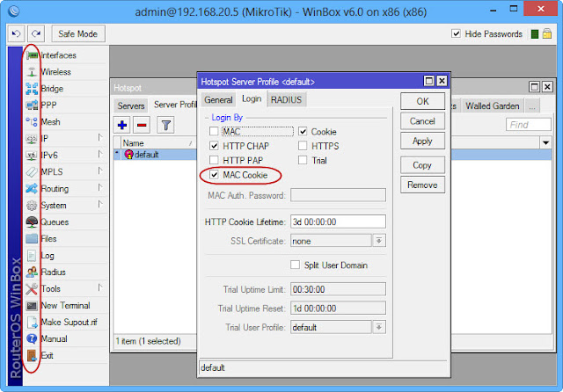Switch to the RADIUS tab

286,99
